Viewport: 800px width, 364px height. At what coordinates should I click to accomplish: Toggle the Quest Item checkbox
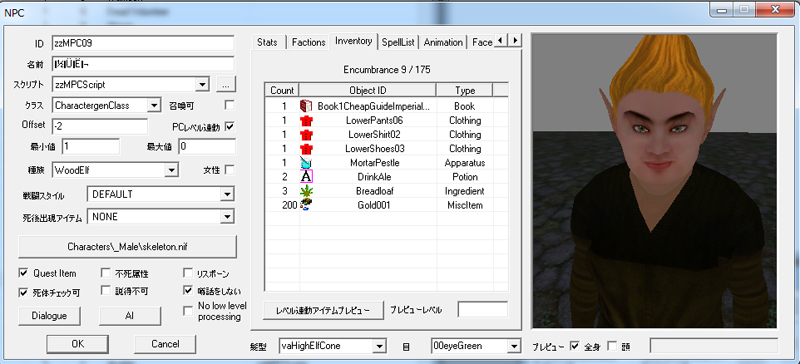(x=23, y=273)
